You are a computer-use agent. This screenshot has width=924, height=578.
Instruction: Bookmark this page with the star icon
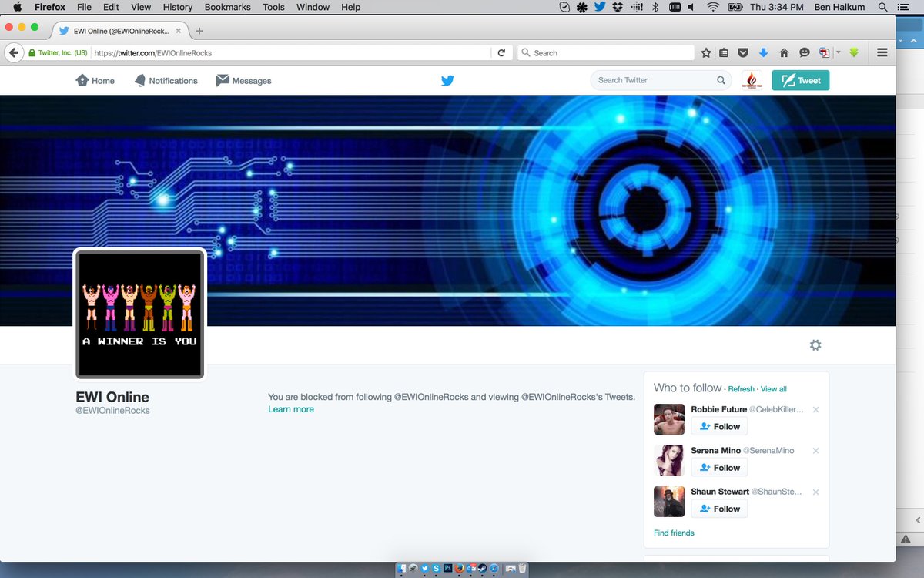point(706,53)
